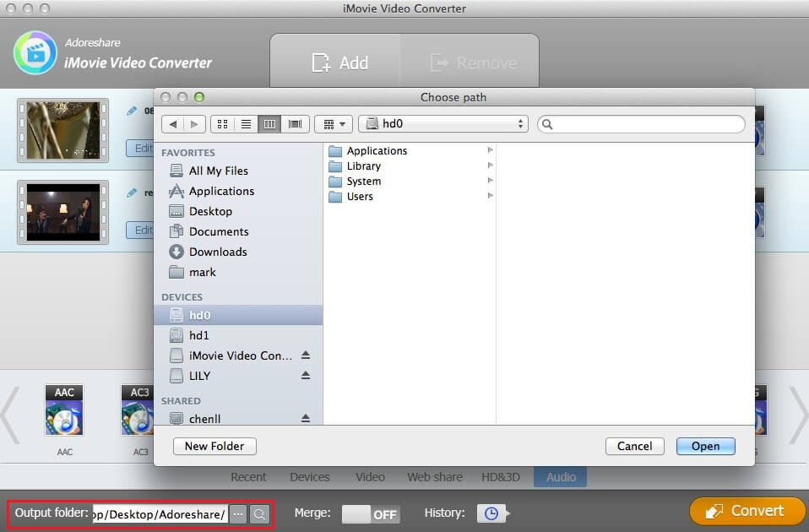Open the hd0 location dropdown
The width and height of the screenshot is (809, 532).
pos(443,124)
